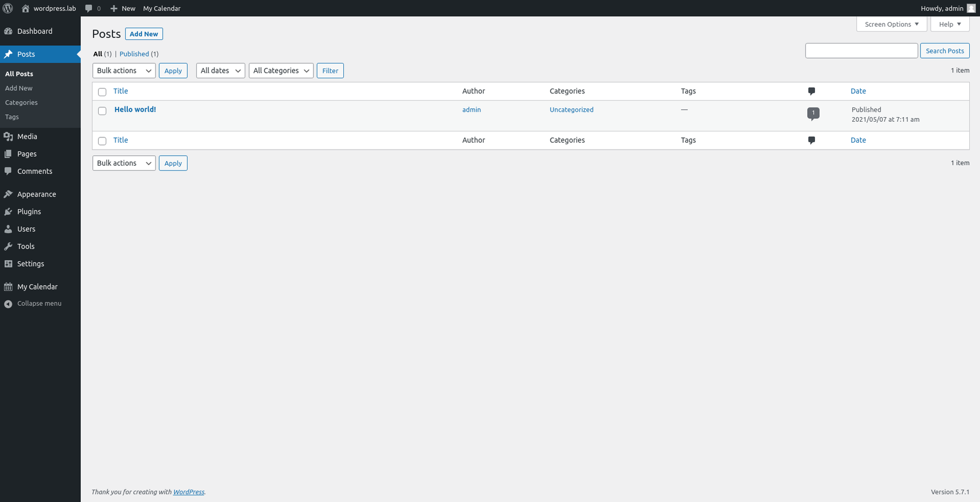
Task: Open the comments bubble in the admin bar
Action: click(89, 8)
